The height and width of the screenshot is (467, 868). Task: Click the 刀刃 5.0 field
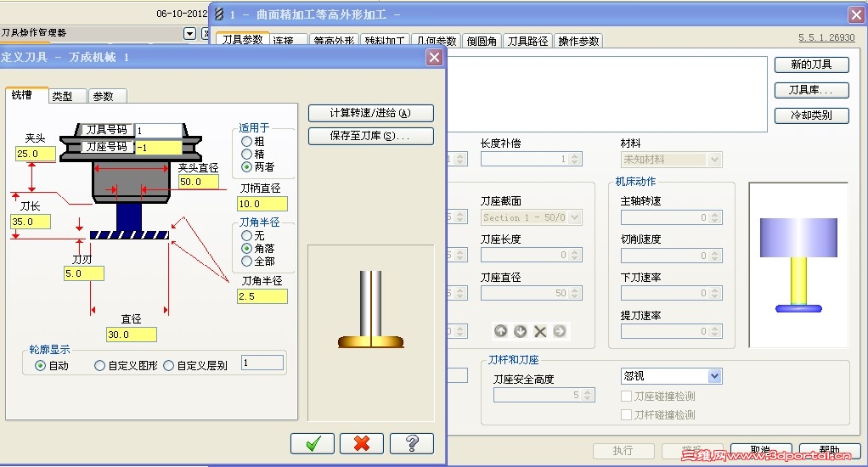coord(83,273)
